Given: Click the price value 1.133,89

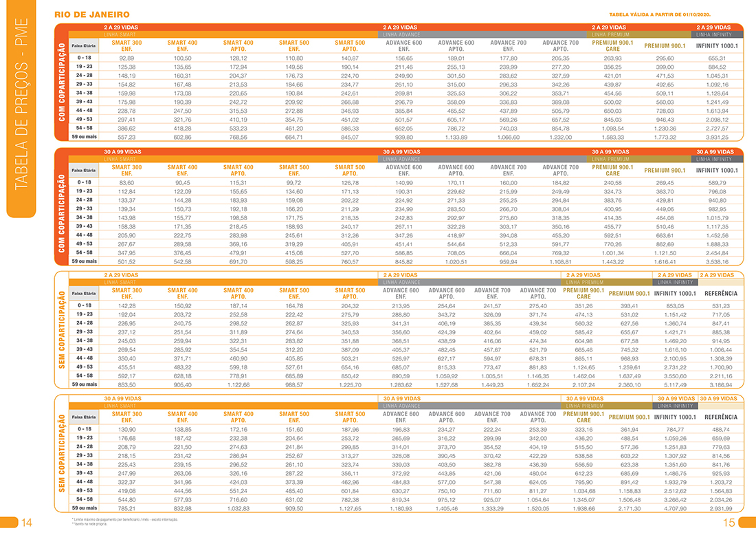Looking at the screenshot, I should [456, 138].
